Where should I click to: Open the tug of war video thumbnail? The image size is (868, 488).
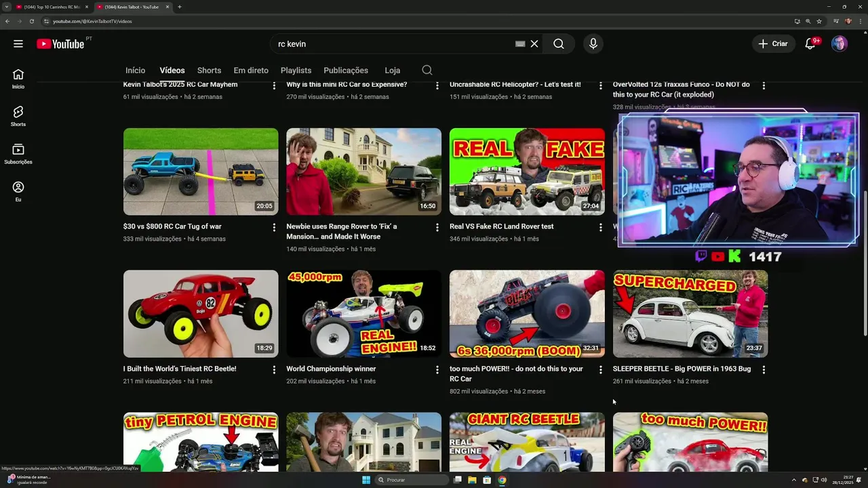click(201, 171)
